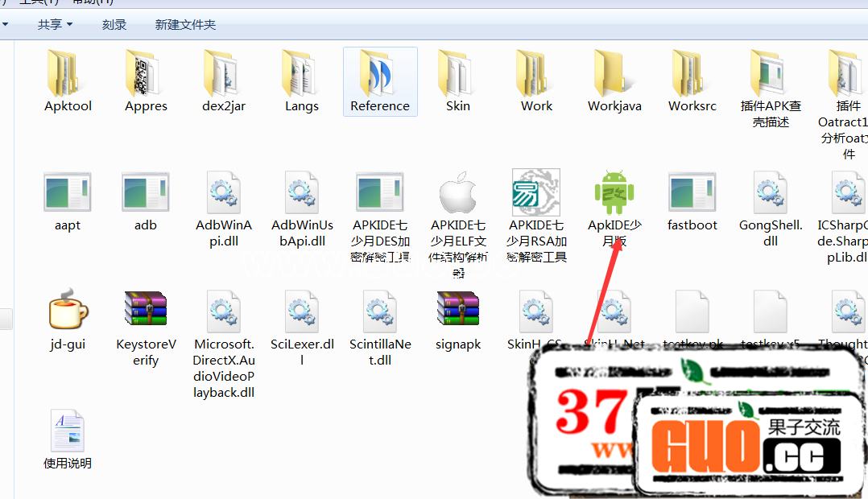Open the Worksrc folder
The width and height of the screenshot is (868, 499).
click(692, 74)
